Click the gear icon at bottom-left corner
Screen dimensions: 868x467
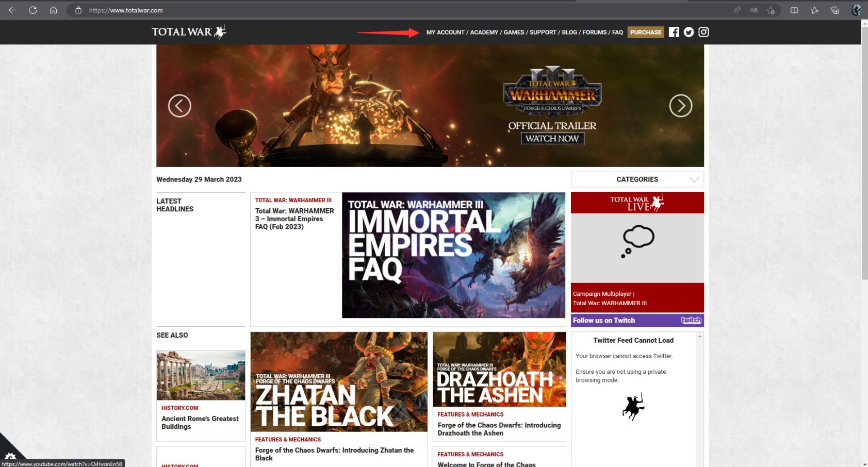(x=10, y=457)
